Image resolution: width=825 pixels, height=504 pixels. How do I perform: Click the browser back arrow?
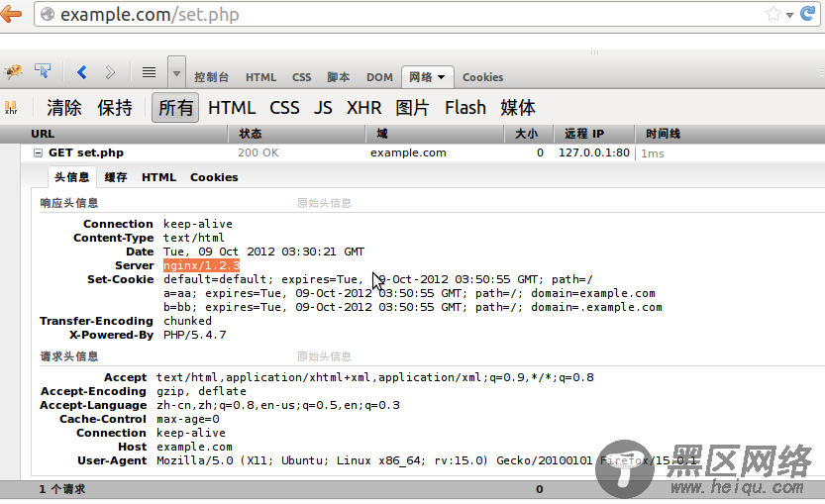tap(11, 14)
